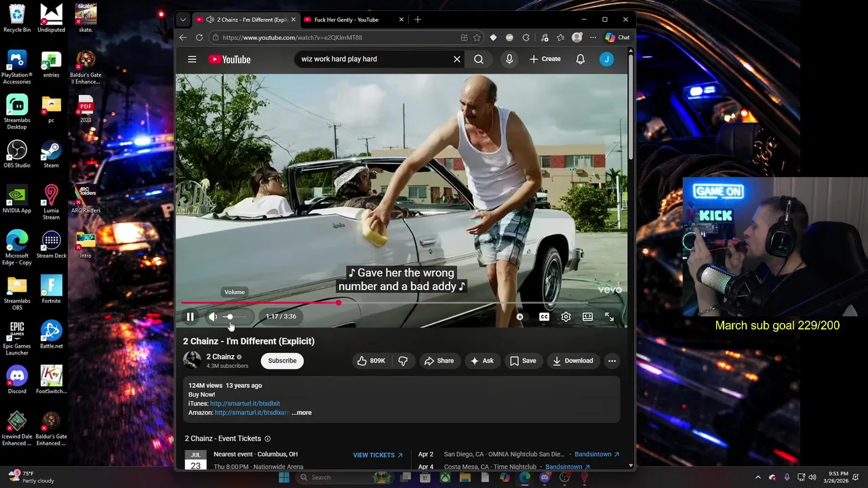Image resolution: width=868 pixels, height=488 pixels.
Task: Open the player settings gear
Action: click(566, 317)
